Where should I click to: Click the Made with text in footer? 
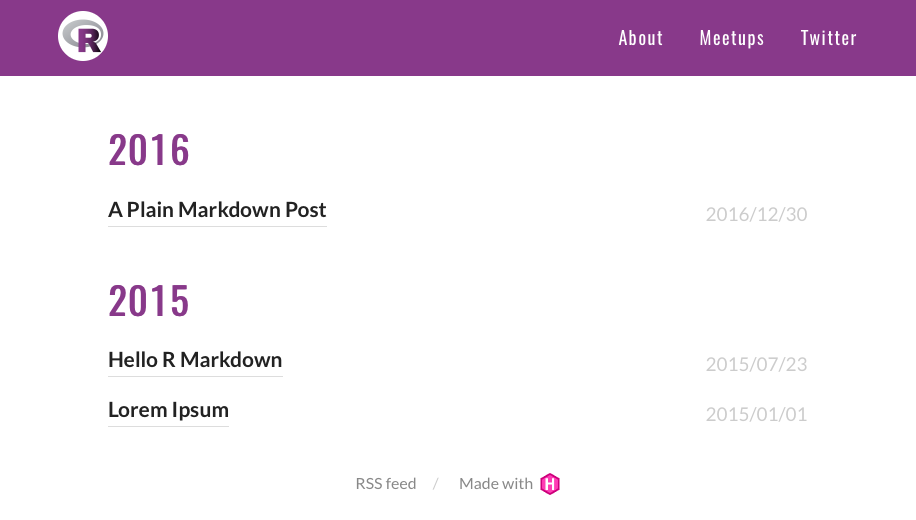[495, 484]
